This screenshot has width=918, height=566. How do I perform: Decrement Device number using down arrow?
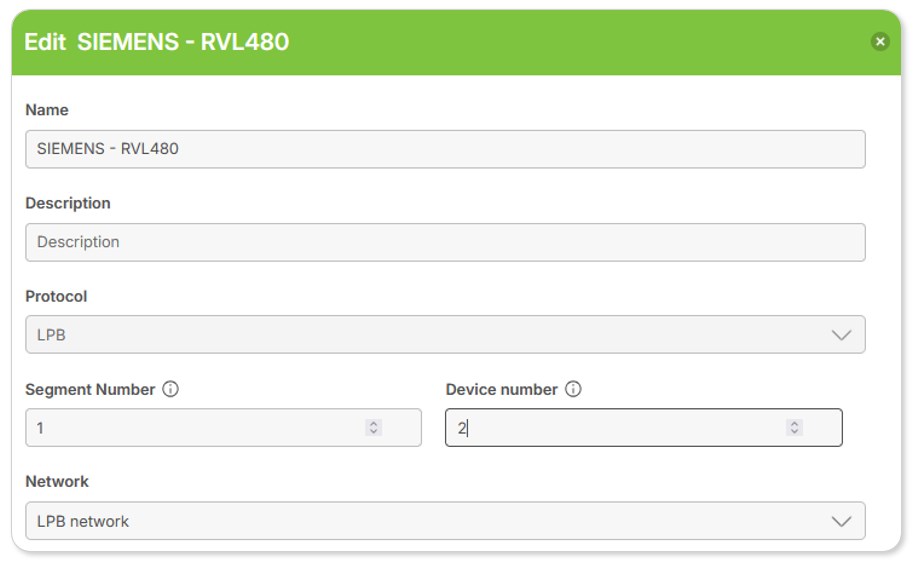coord(794,432)
